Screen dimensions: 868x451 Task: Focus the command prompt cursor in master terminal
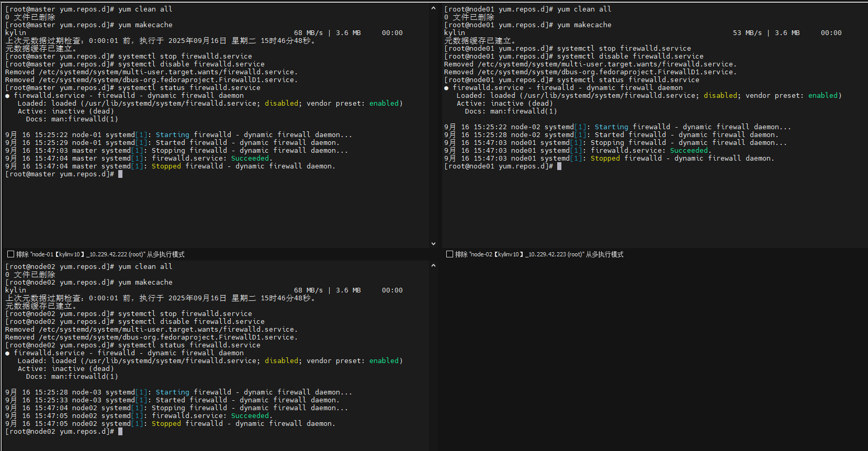tap(120, 174)
